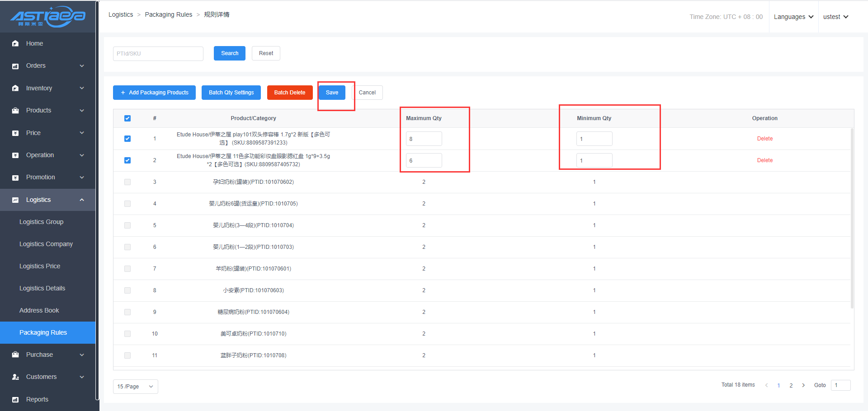Check the checkbox for row 3
This screenshot has height=411, width=868.
tap(127, 182)
